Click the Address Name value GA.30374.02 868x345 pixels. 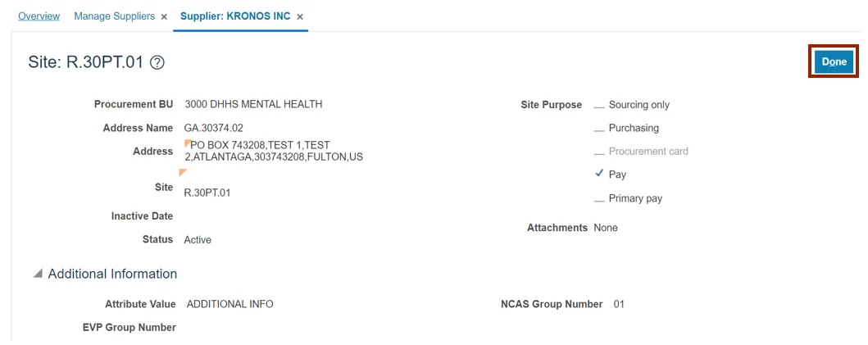[x=213, y=128]
